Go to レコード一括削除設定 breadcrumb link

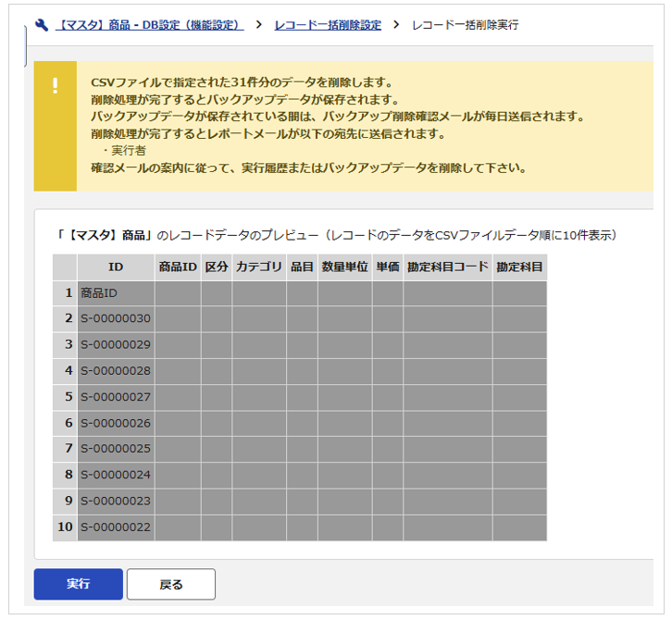pos(328,25)
